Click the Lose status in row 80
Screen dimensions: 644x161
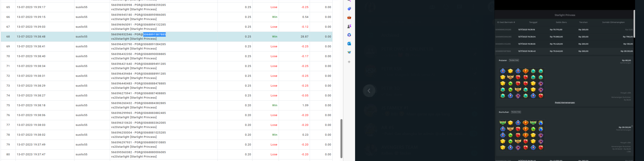[274, 154]
